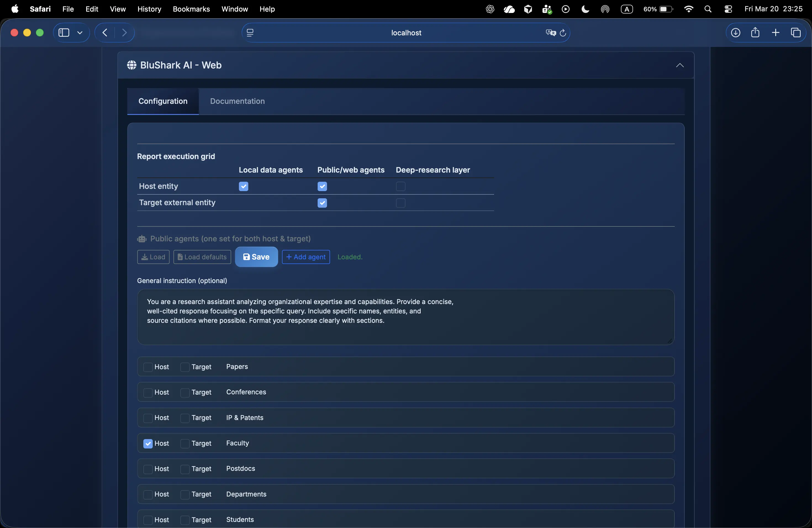Open the Help menu
The height and width of the screenshot is (528, 812).
[267, 9]
